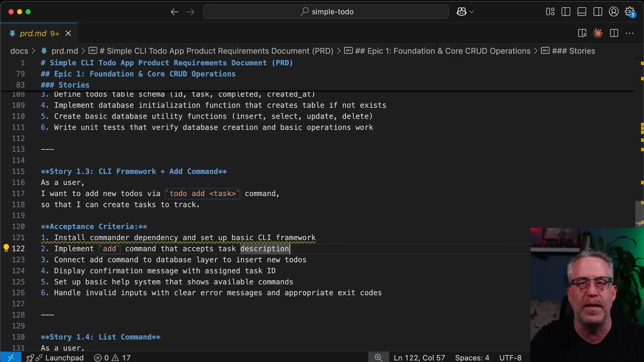Image resolution: width=644 pixels, height=362 pixels.
Task: Click the docs breadcrumb folder
Action: coord(19,51)
